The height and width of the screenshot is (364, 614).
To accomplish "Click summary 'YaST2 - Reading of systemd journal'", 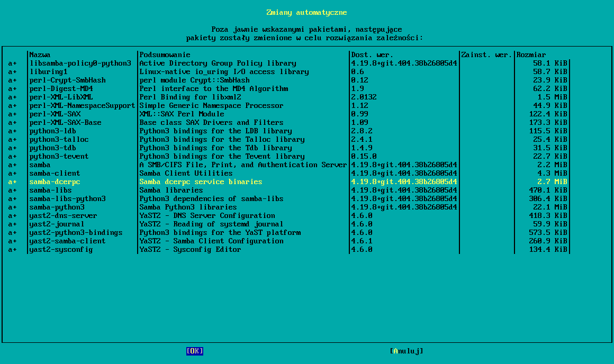I will coord(211,224).
